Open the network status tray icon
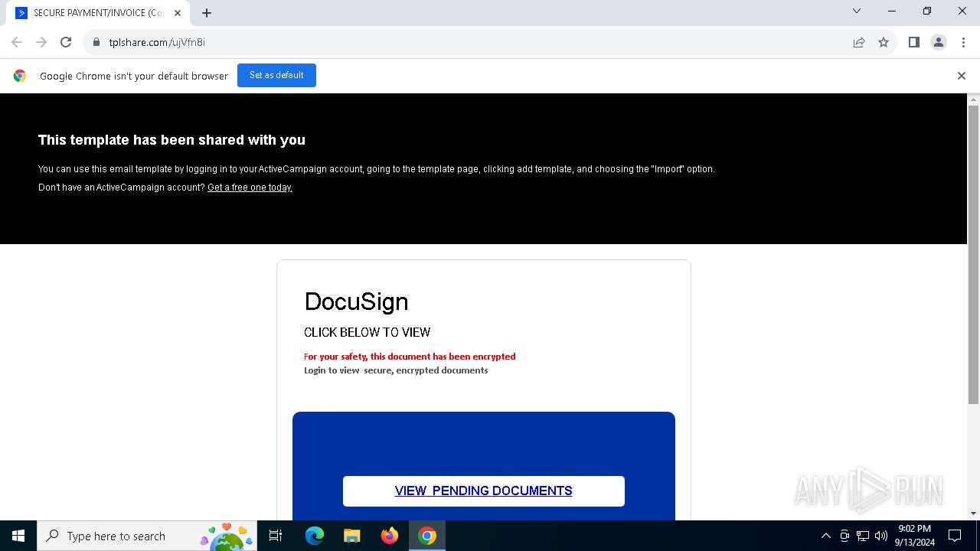 point(863,536)
